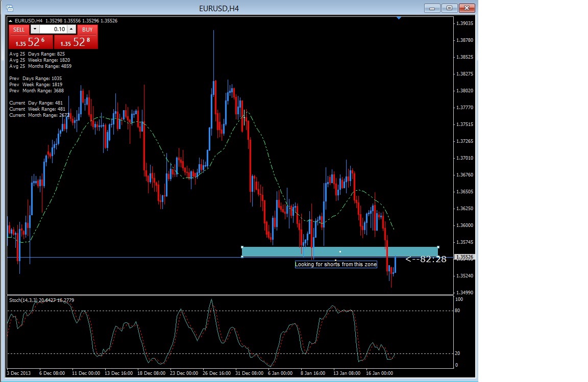The image size is (588, 382).
Task: Click the buy price 1.35 52 8 tile
Action: (76, 42)
